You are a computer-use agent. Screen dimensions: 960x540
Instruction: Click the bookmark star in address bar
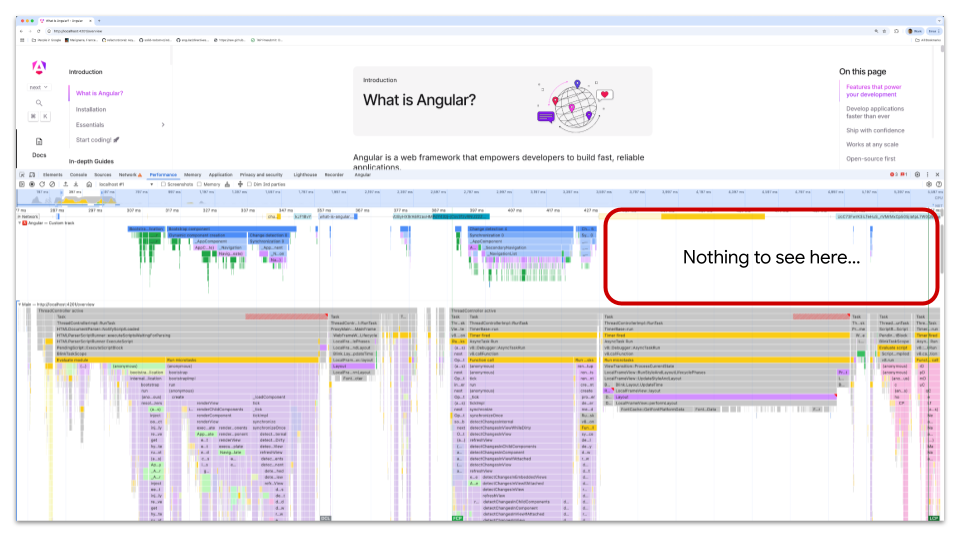point(884,31)
